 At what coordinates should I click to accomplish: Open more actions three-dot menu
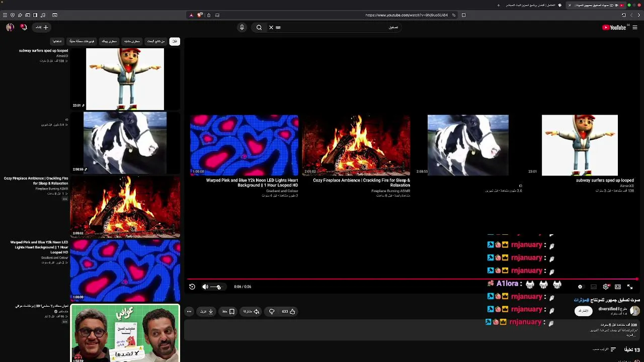(x=189, y=311)
